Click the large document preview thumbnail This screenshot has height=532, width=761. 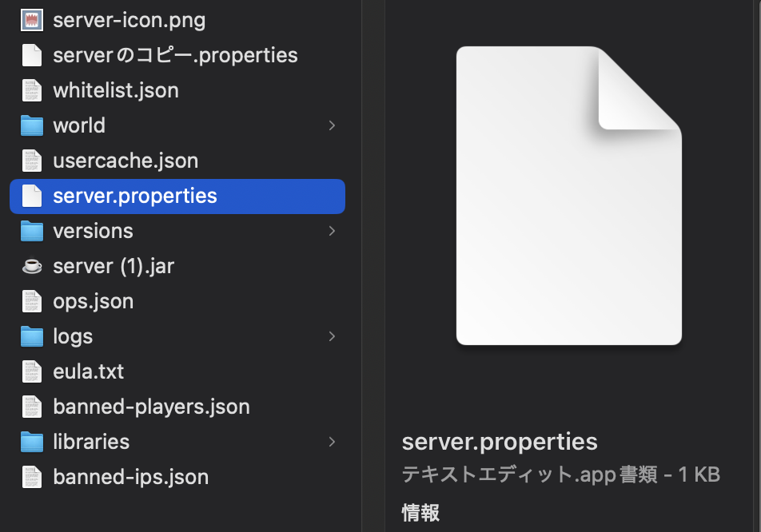[x=568, y=196]
